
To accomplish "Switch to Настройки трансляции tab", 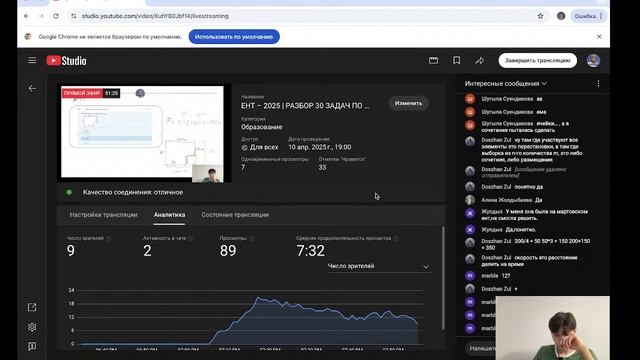I will [x=103, y=215].
